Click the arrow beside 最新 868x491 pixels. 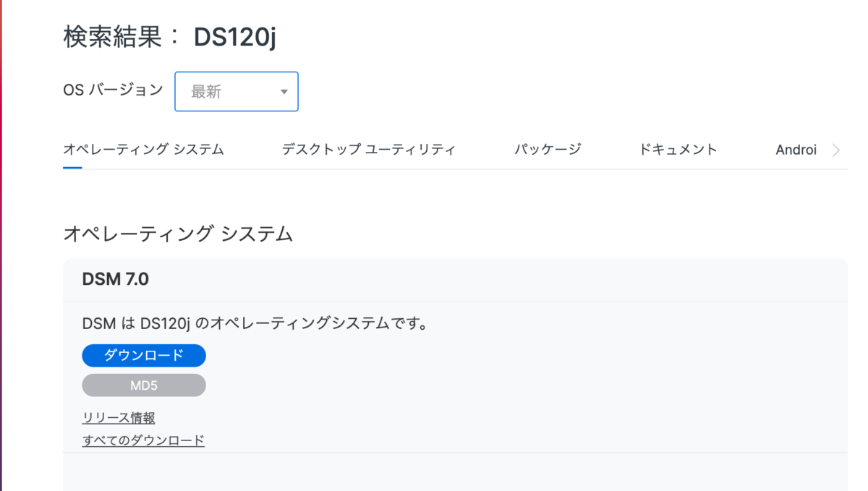pyautogui.click(x=284, y=92)
